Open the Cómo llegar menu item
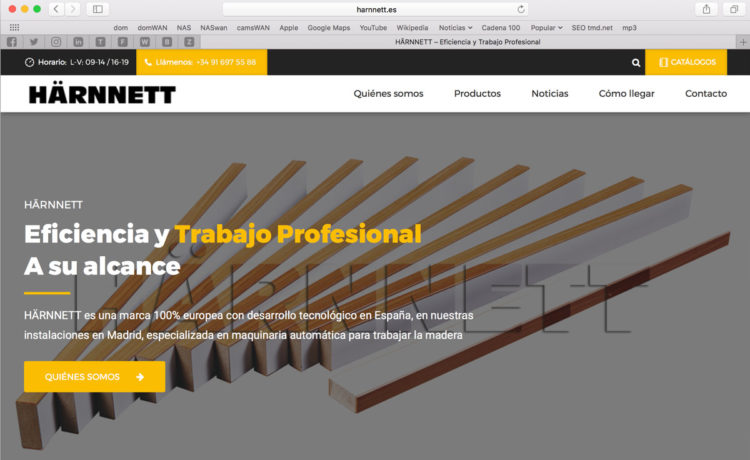 click(627, 93)
